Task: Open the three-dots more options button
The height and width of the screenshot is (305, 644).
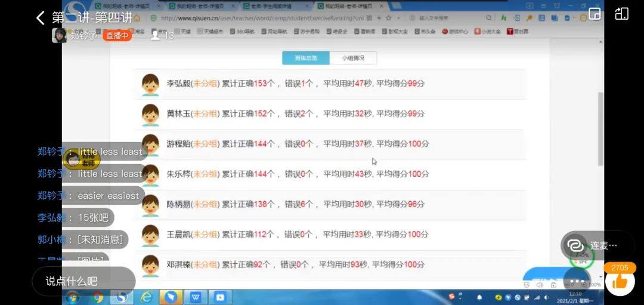Action: (x=576, y=282)
